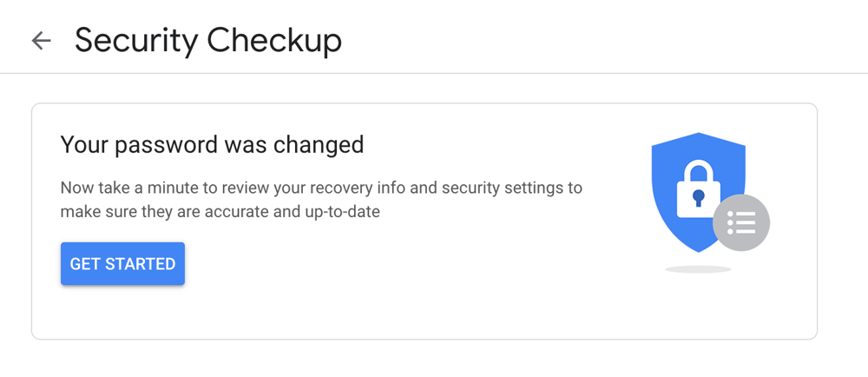Image resolution: width=868 pixels, height=377 pixels.
Task: Click the "make sure they are accurate" line
Action: 220,211
